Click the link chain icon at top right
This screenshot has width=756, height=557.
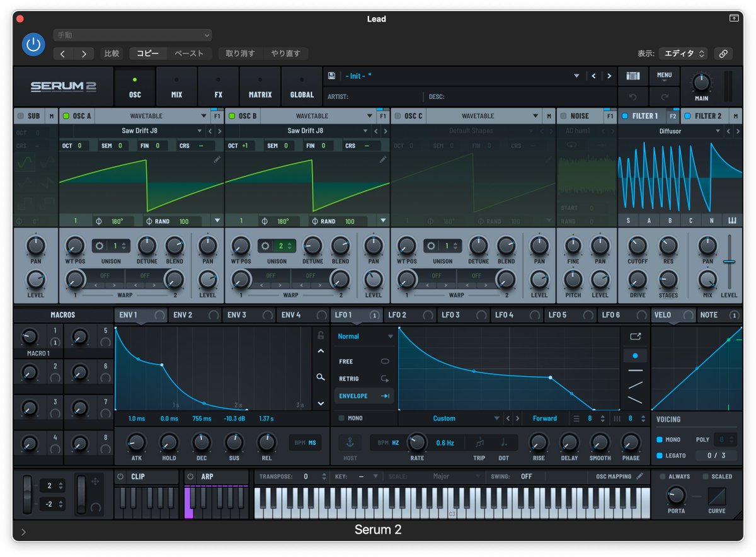click(723, 54)
